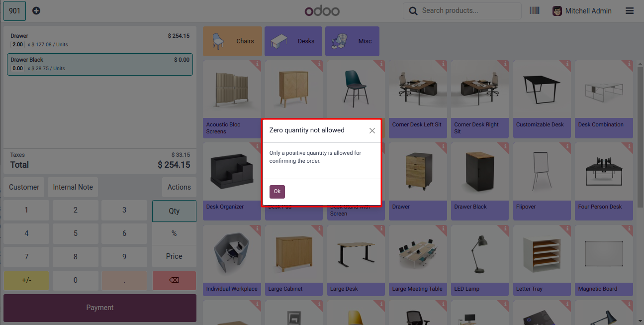
Task: Open the Actions menu
Action: pos(179,187)
